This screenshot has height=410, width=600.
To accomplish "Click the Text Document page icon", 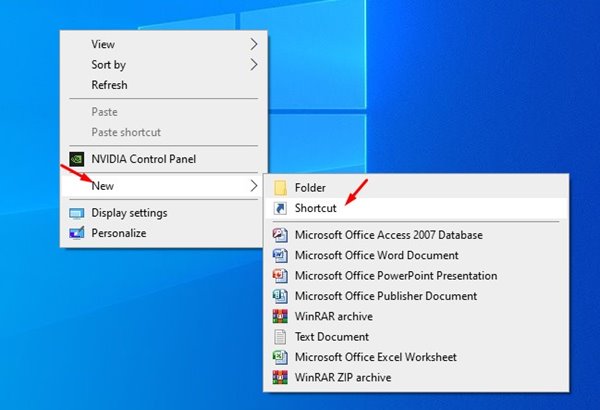I will [x=279, y=337].
